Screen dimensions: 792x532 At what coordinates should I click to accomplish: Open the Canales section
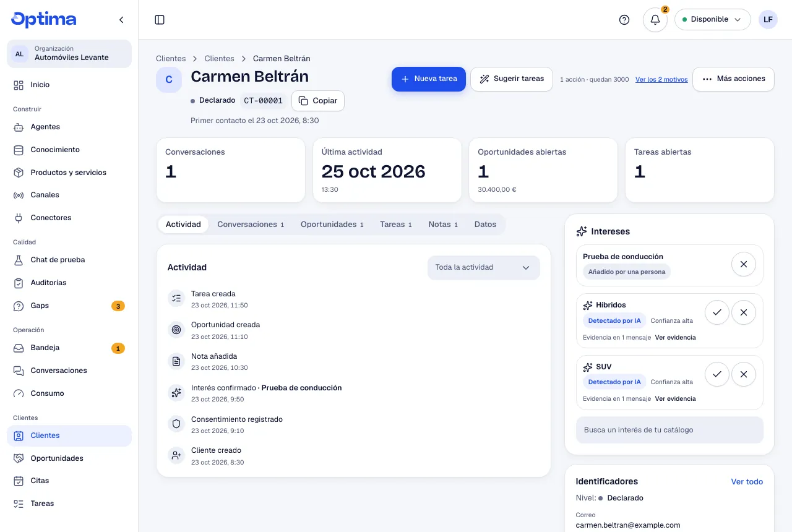click(x=69, y=195)
